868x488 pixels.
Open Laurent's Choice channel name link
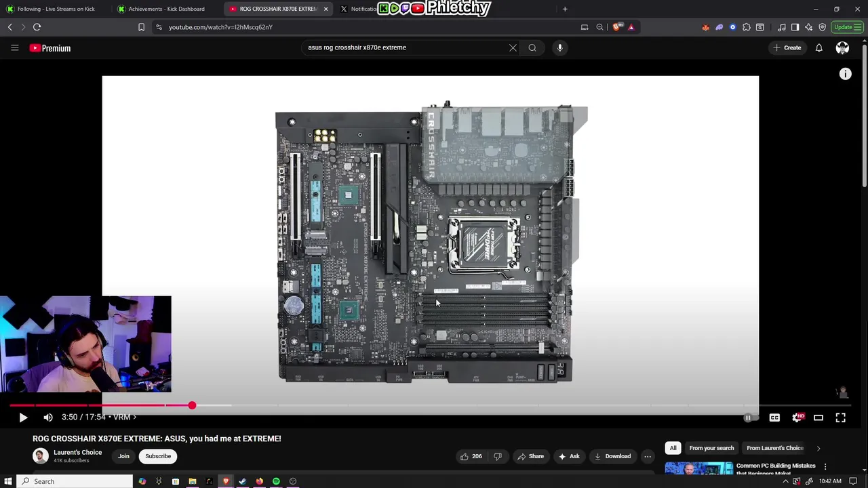pos(78,452)
